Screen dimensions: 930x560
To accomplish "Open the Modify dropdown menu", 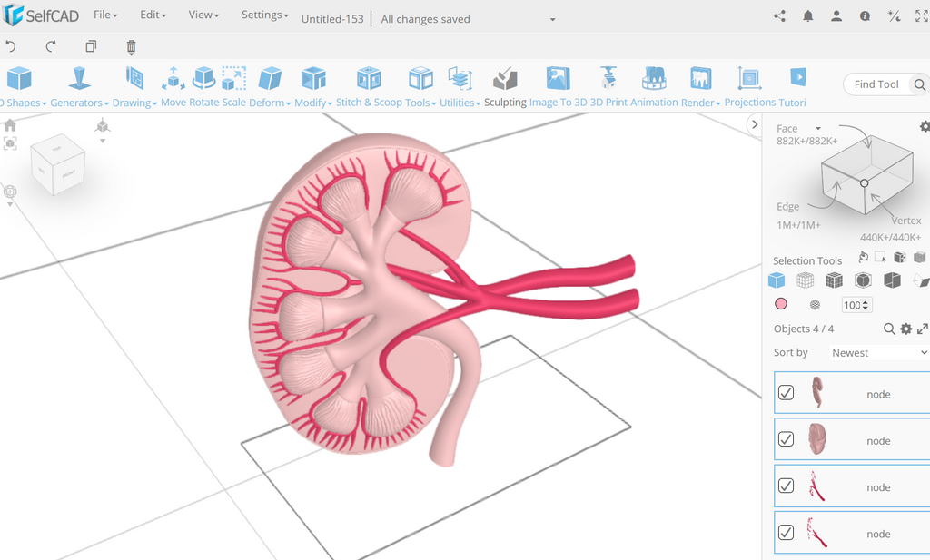I will pyautogui.click(x=312, y=102).
